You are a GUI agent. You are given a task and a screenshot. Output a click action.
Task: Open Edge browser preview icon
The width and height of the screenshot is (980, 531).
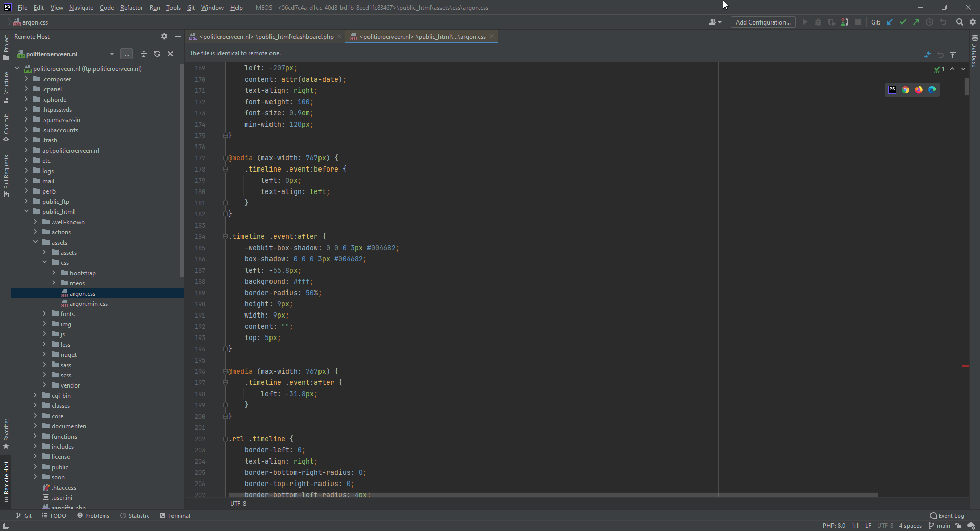click(932, 90)
